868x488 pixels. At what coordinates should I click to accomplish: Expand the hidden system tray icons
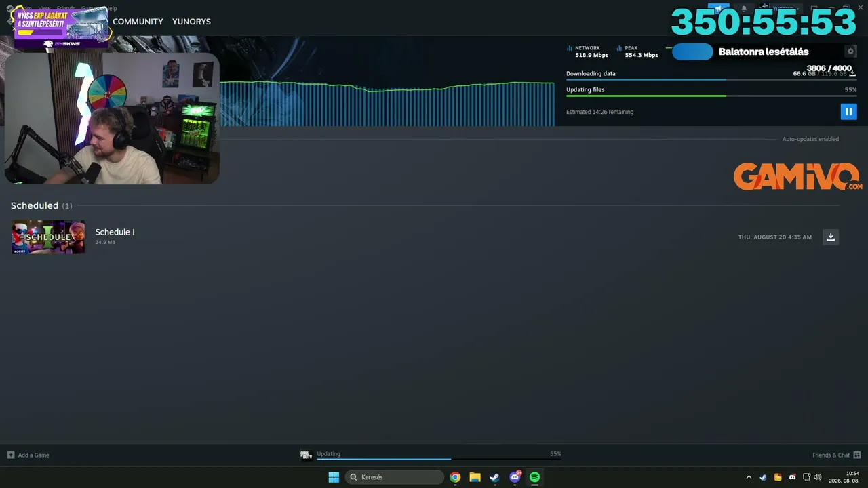tap(749, 477)
